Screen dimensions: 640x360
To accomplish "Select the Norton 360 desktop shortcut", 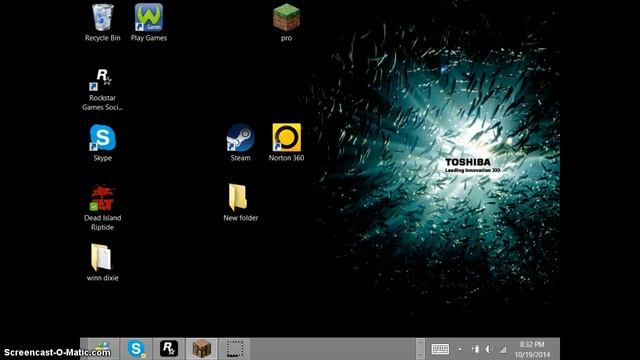I will [287, 138].
